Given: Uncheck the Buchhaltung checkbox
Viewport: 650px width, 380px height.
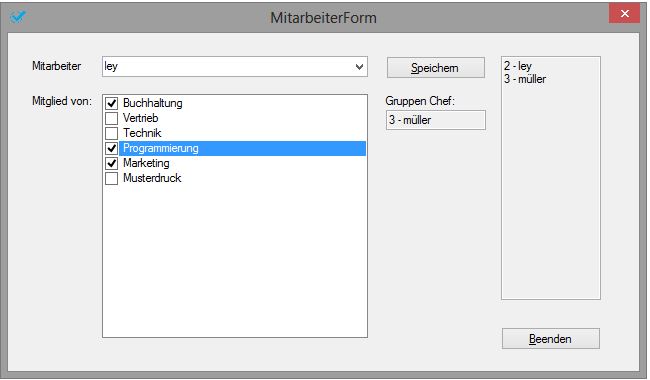Looking at the screenshot, I should [x=112, y=103].
